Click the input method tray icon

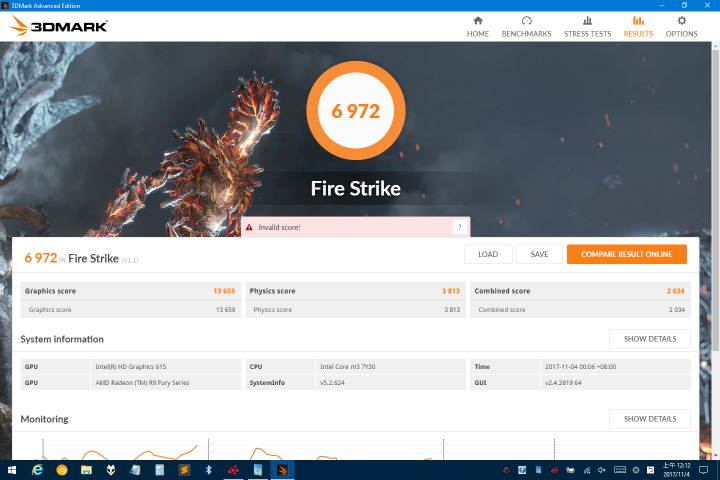(x=651, y=470)
